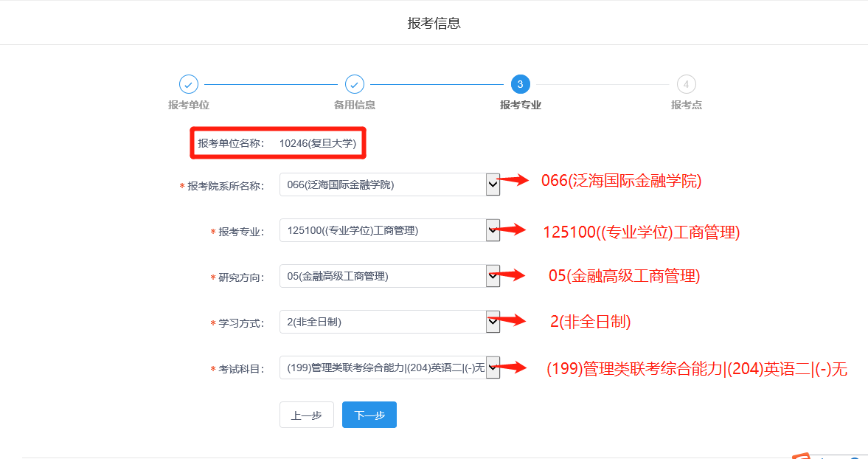Viewport: 868px width, 459px height.
Task: Open the 报考院系所名称 dropdown
Action: (389, 185)
